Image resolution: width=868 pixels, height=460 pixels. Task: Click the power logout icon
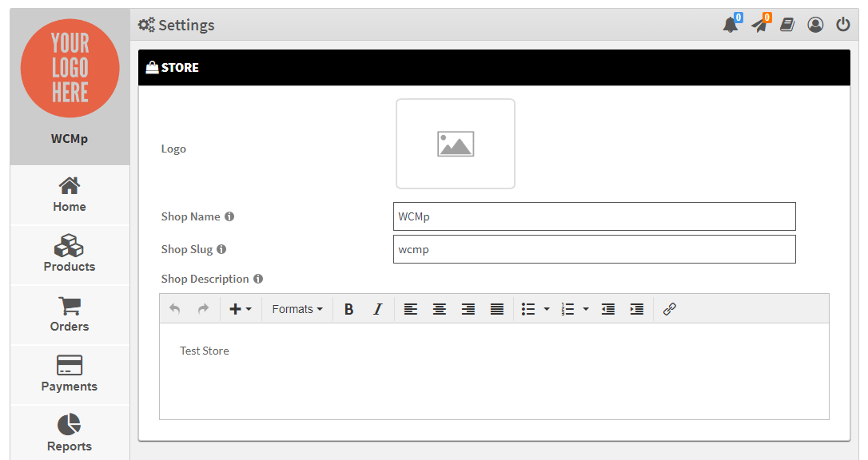pos(843,25)
